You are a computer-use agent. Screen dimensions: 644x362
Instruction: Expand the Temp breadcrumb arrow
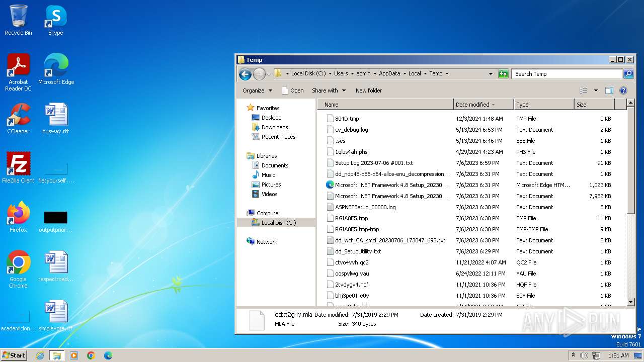pyautogui.click(x=446, y=73)
